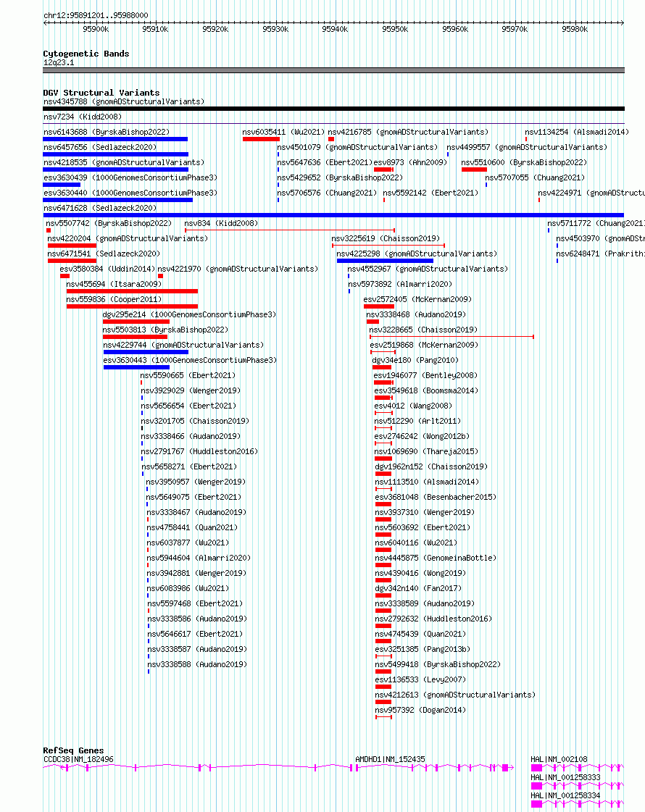Click nsv455694 (Itsara2009) label
Viewport: 645px width, 812px height.
pos(114,284)
